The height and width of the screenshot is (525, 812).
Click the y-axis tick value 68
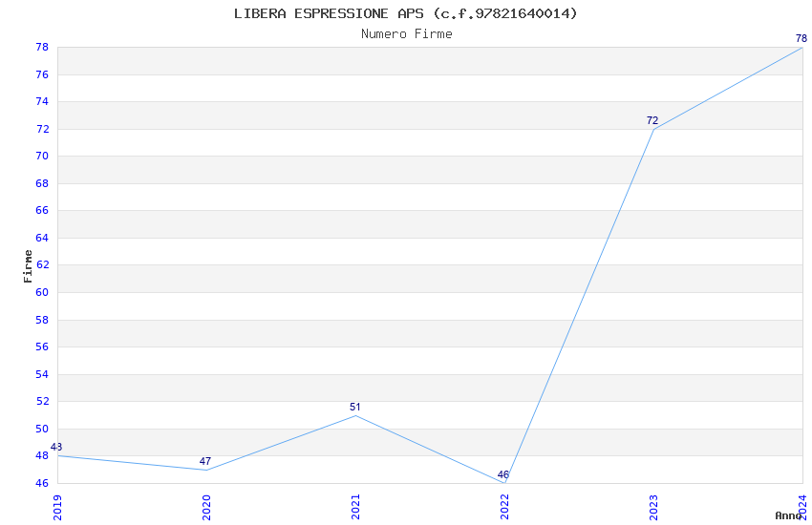point(42,183)
